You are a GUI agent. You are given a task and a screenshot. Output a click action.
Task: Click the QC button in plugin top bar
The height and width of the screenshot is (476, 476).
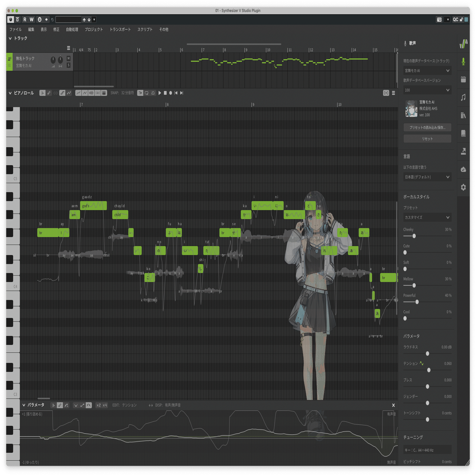[x=455, y=19]
